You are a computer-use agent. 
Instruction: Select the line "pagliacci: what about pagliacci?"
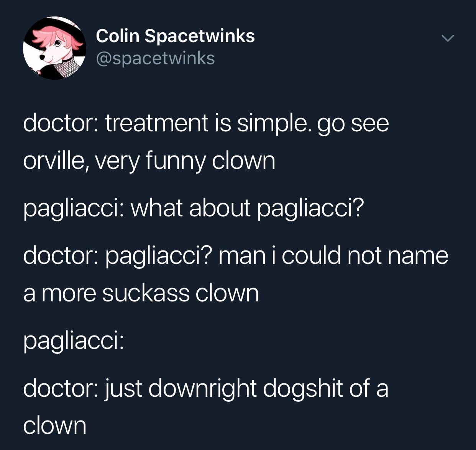click(x=193, y=210)
